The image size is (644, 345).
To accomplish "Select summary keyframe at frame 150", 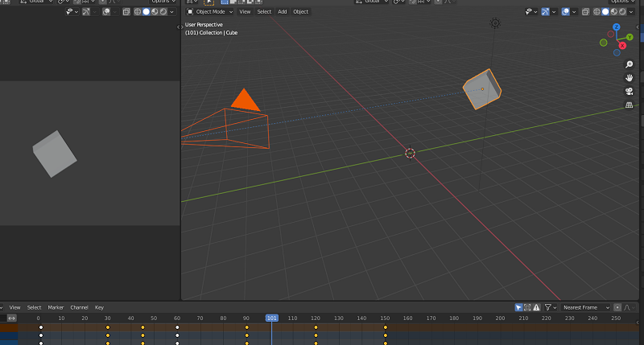I will (386, 327).
